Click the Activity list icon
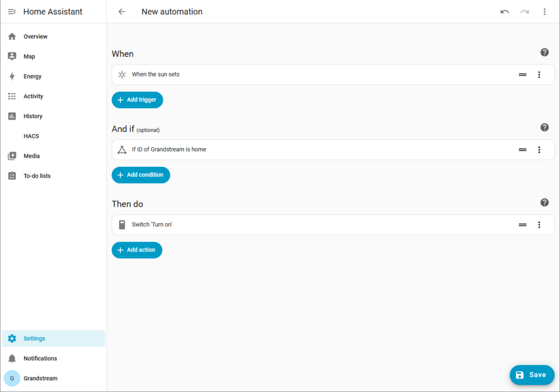 pos(12,96)
